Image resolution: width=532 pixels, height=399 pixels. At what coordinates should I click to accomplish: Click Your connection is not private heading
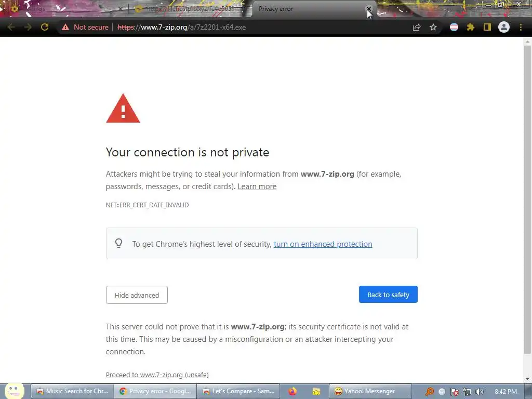pyautogui.click(x=187, y=152)
